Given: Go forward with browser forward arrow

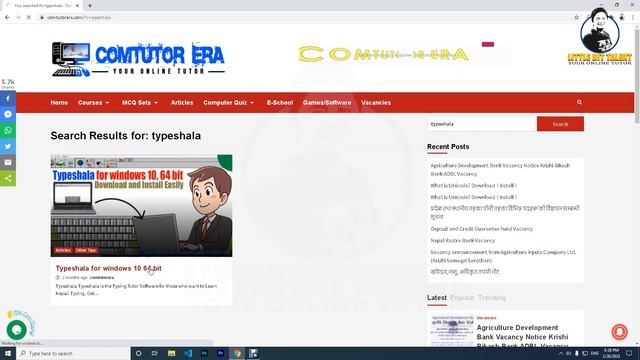Looking at the screenshot, I should 18,18.
